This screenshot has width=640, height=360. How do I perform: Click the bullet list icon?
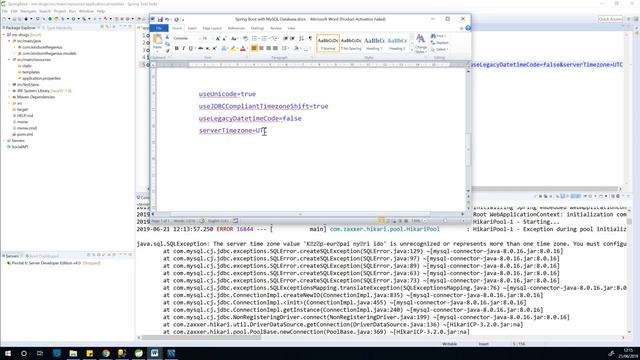click(x=255, y=38)
